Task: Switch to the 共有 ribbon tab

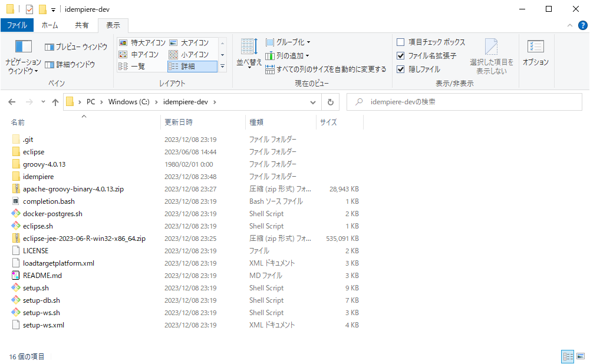Action: (82, 25)
